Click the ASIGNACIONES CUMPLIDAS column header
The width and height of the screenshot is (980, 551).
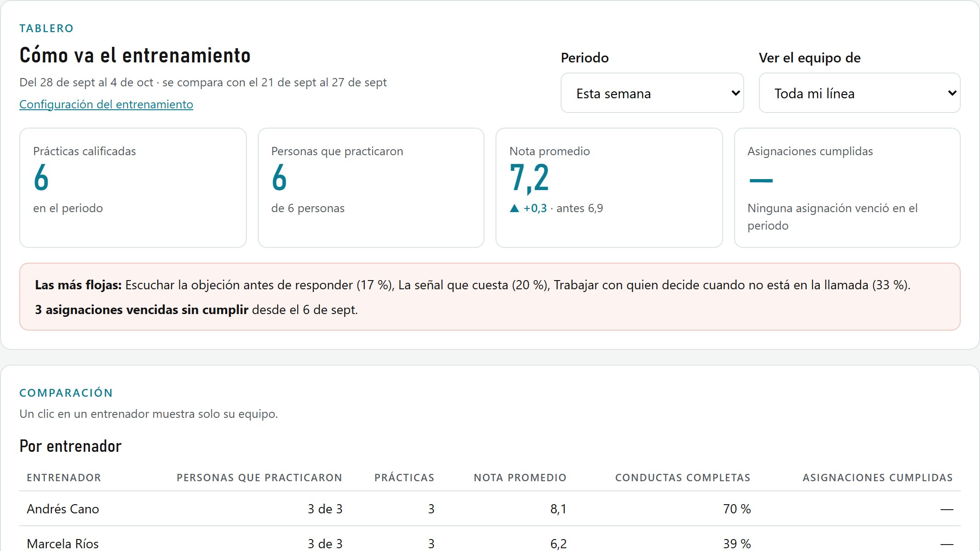coord(878,478)
